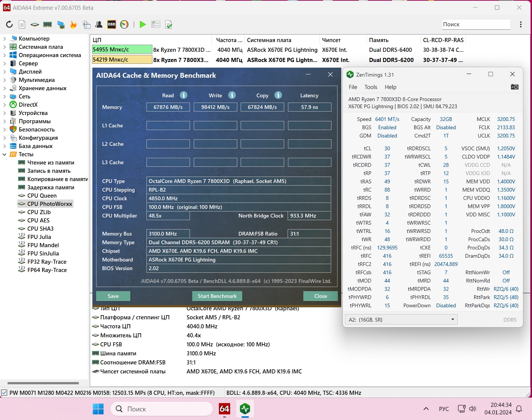Expand the DirectX tree node
The height and width of the screenshot is (420, 532).
5,105
